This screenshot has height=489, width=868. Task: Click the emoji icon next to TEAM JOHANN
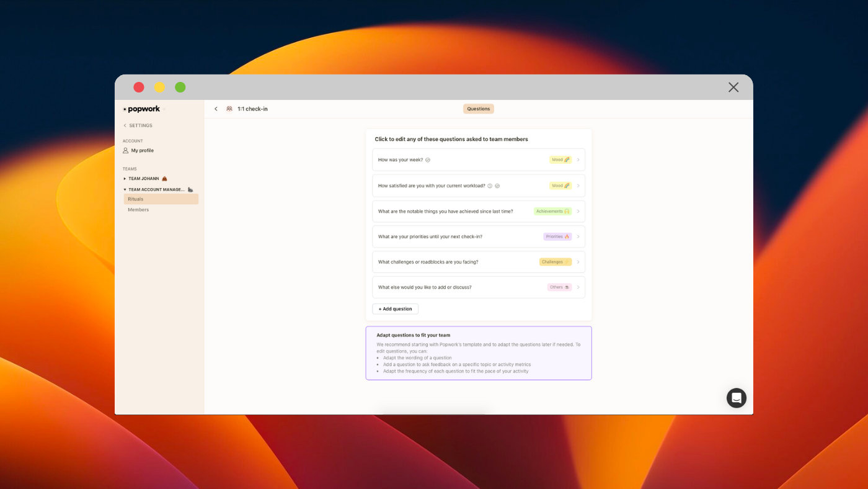(x=164, y=178)
